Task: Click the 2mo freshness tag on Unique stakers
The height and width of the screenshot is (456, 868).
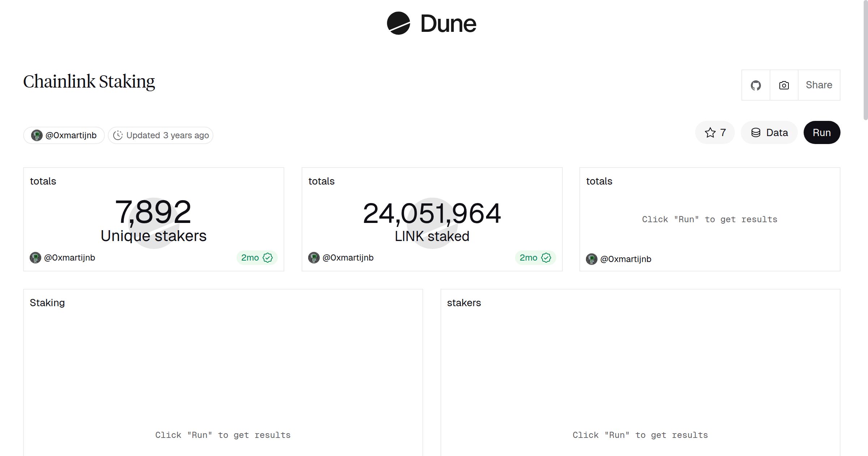Action: click(250, 257)
